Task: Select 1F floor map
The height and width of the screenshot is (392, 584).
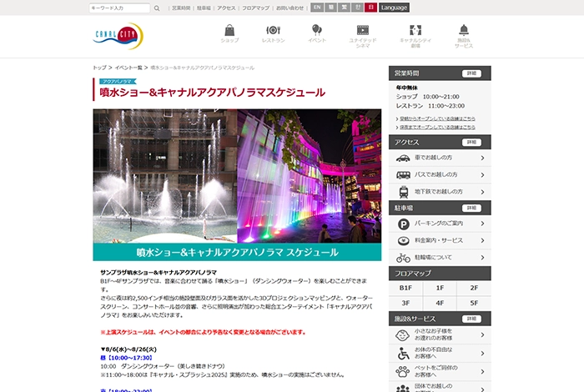Action: tap(440, 288)
